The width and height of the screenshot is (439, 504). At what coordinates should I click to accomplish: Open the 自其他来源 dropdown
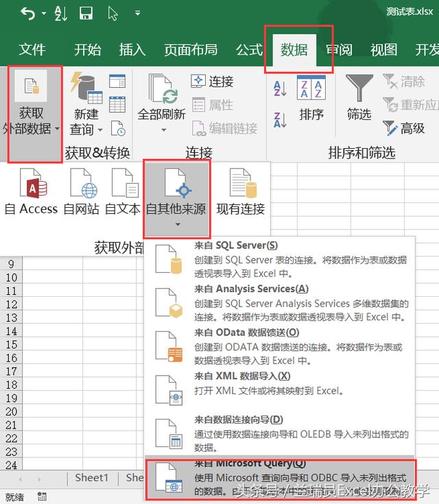pyautogui.click(x=176, y=199)
